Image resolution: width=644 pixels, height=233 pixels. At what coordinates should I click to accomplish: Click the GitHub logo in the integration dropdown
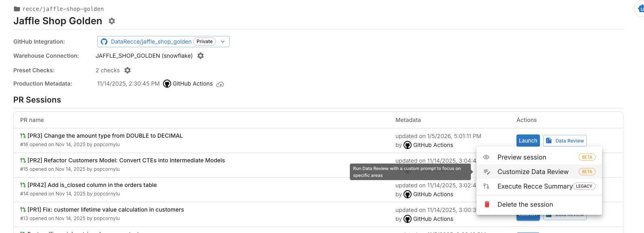pyautogui.click(x=104, y=42)
